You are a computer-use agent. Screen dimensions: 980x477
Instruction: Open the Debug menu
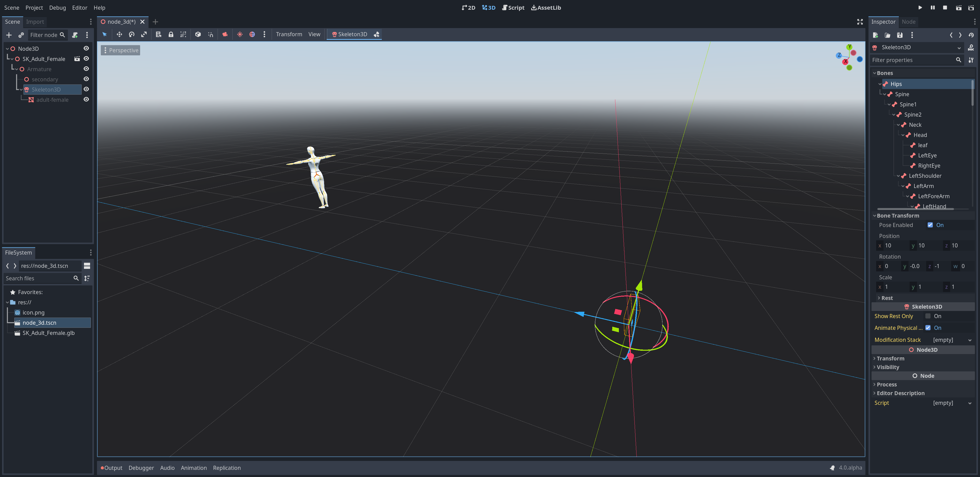coord(57,7)
